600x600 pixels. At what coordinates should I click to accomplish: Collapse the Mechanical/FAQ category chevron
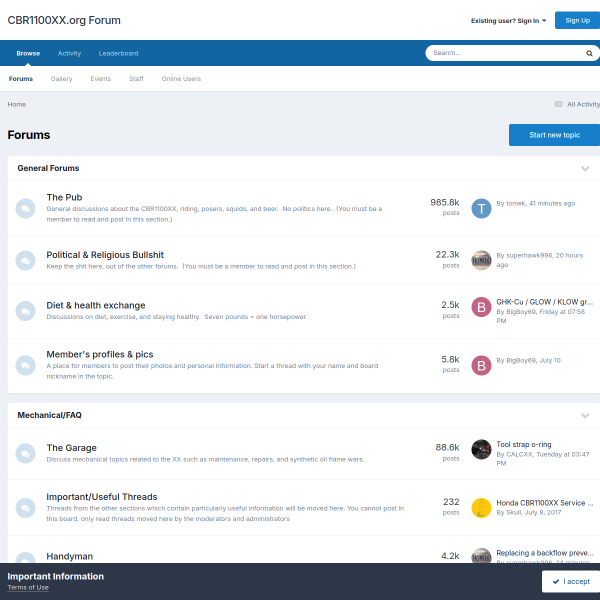click(x=585, y=416)
